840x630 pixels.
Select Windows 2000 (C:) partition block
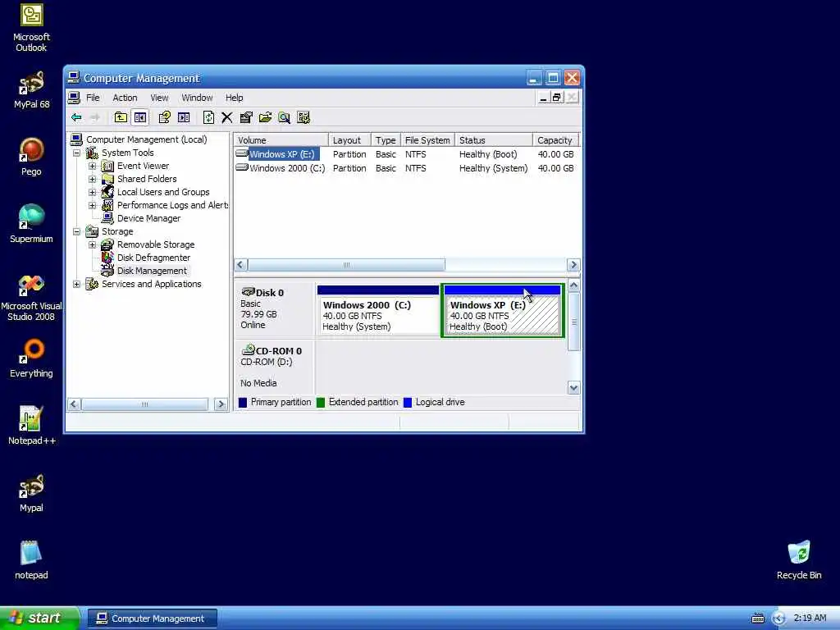[377, 311]
